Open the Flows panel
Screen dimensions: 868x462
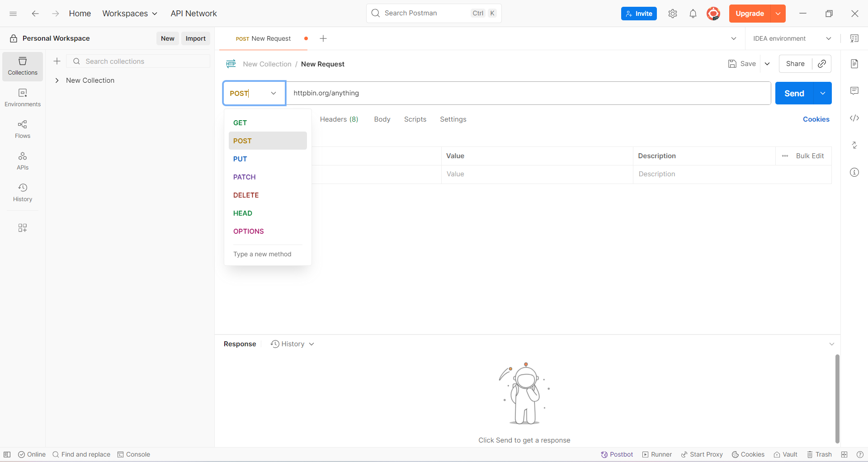click(22, 129)
